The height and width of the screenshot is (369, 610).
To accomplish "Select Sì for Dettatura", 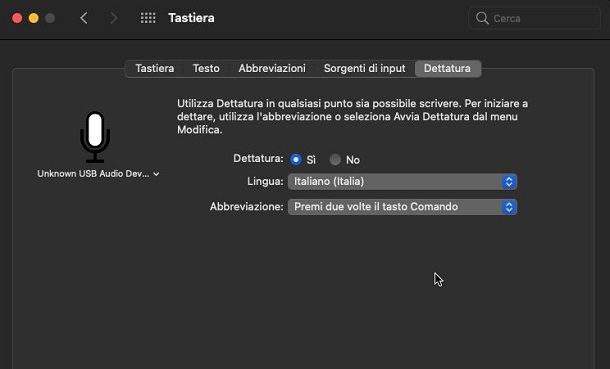I will (296, 159).
